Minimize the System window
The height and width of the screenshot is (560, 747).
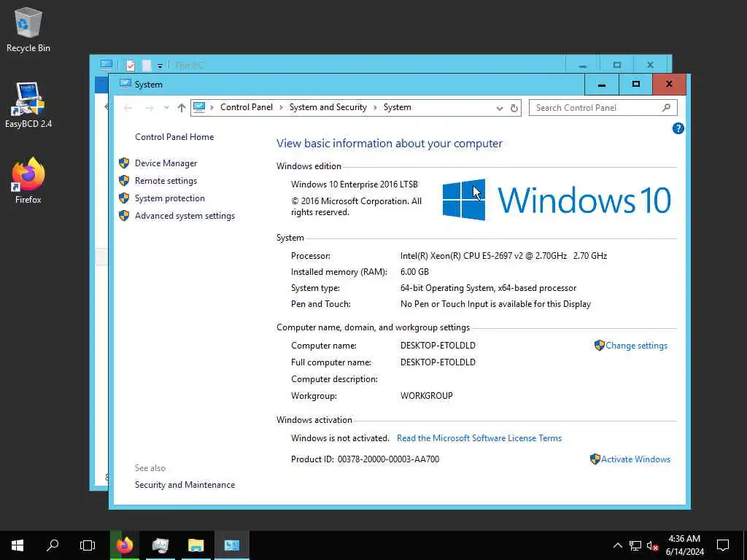pos(602,85)
